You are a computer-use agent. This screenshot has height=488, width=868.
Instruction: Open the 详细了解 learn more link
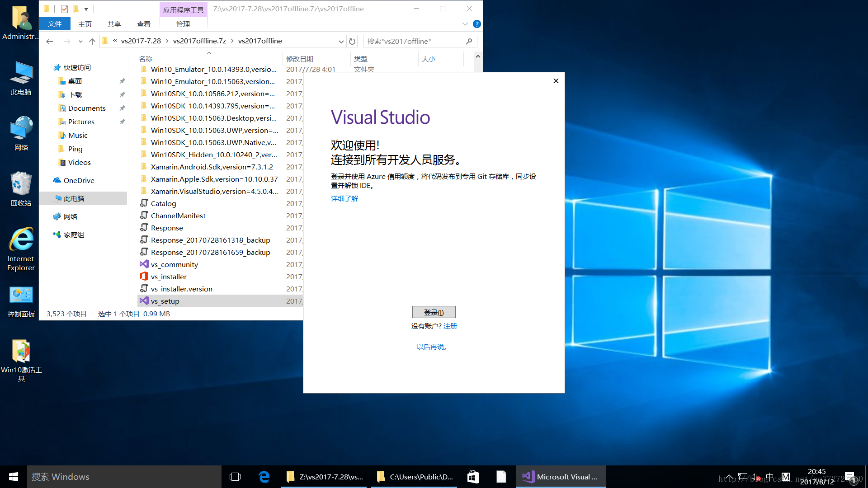pyautogui.click(x=344, y=198)
